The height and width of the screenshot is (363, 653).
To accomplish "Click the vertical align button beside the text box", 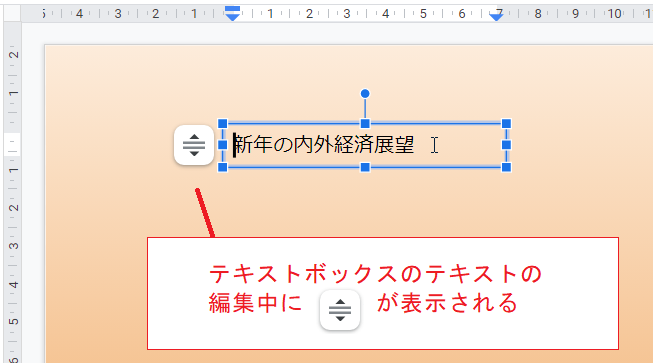I will coord(194,145).
